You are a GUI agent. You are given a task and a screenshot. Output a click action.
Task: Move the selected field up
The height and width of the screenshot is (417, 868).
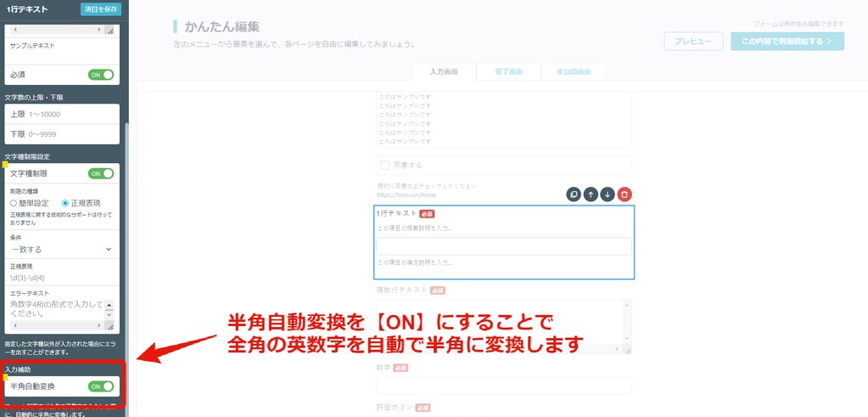coord(591,194)
